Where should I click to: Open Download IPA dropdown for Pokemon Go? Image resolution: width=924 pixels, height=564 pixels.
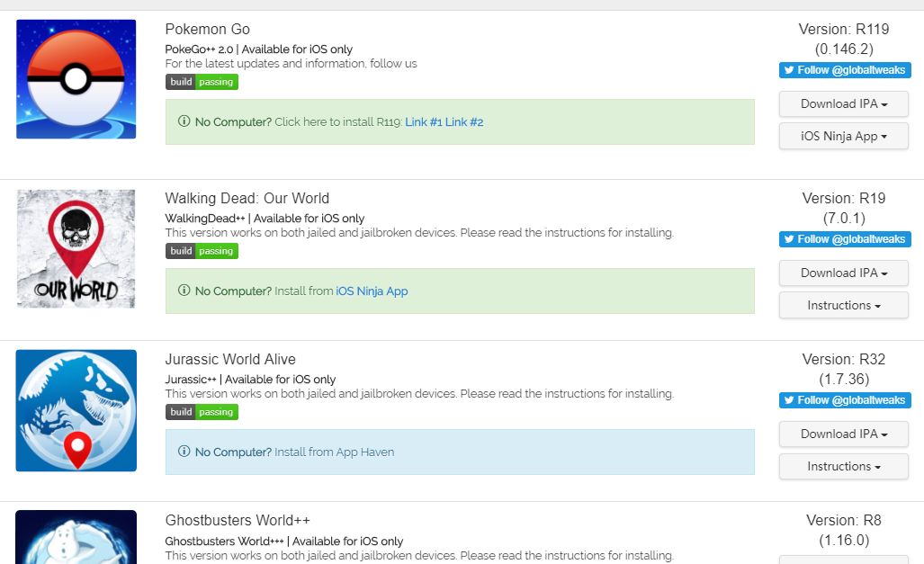tap(843, 104)
